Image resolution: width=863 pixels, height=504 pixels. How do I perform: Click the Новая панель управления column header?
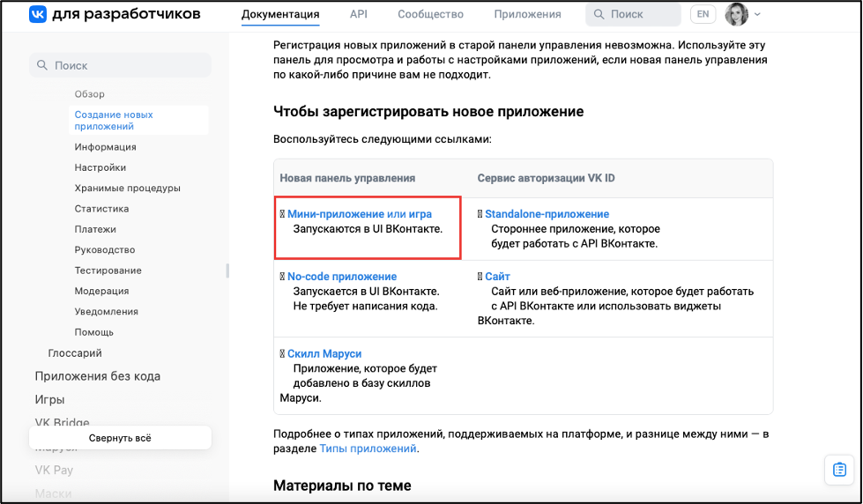click(347, 178)
